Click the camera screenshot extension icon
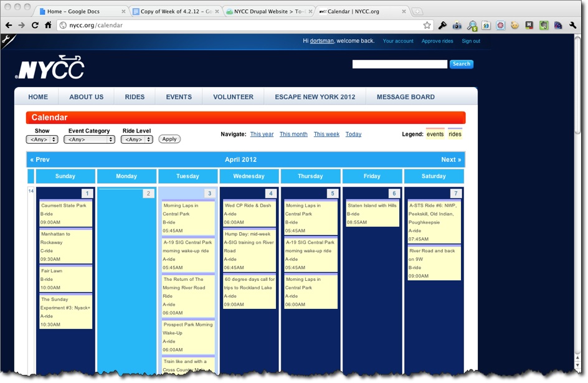This screenshot has height=383, width=588. [457, 26]
